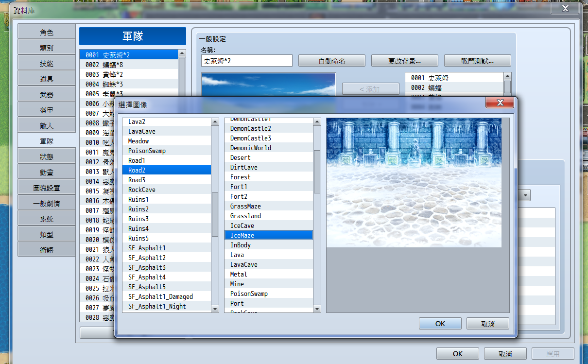
Task: Pick Forest from the second list
Action: (269, 177)
